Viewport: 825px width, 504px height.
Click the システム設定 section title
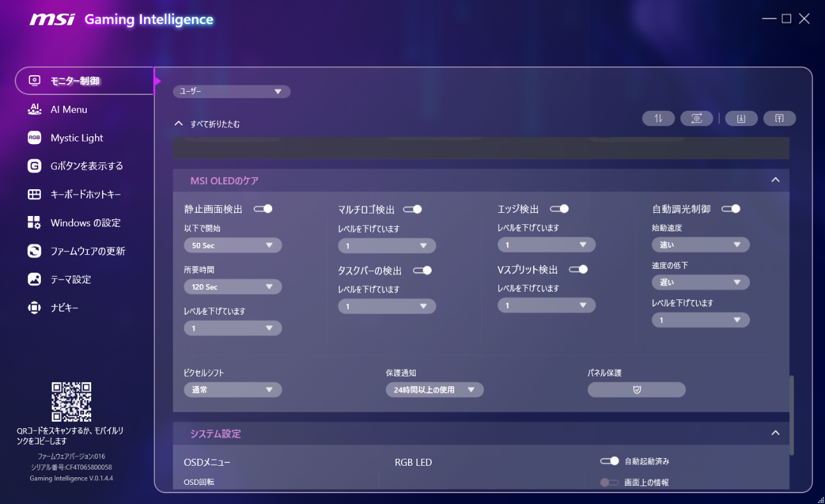pyautogui.click(x=215, y=434)
